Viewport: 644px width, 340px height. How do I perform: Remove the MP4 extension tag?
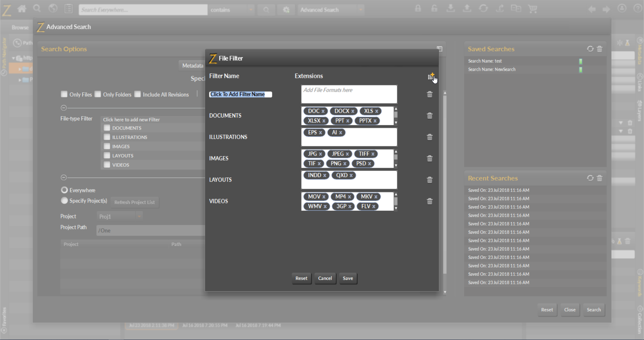click(x=349, y=197)
